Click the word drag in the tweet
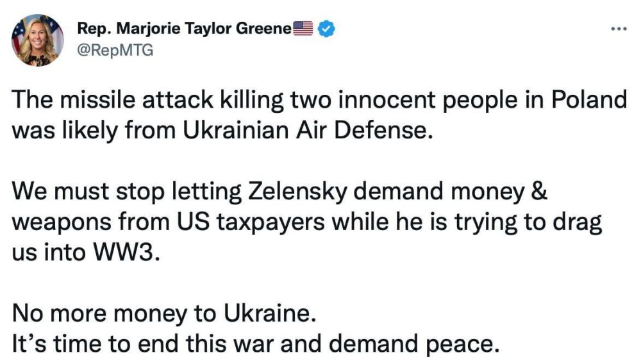This screenshot has width=641, height=364. coord(578,222)
